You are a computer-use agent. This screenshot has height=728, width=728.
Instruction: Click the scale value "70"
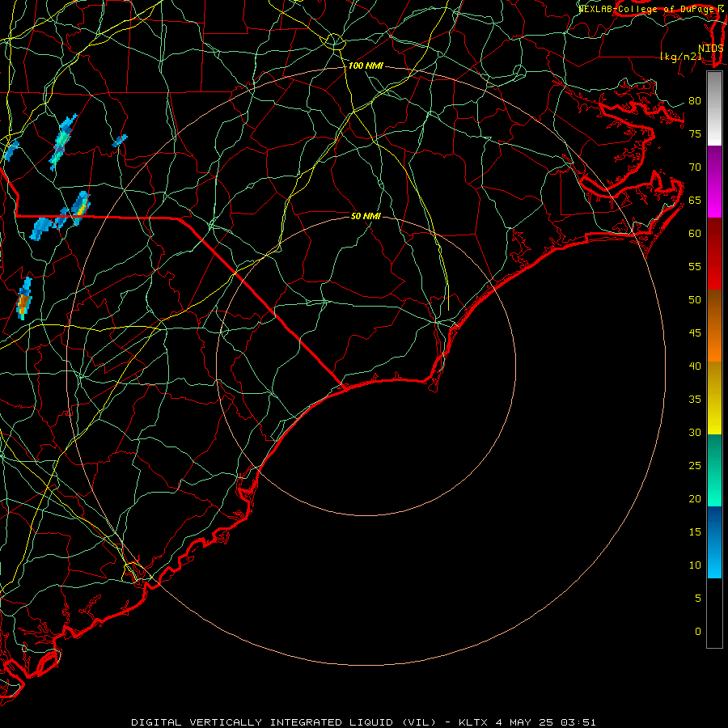[x=695, y=167]
